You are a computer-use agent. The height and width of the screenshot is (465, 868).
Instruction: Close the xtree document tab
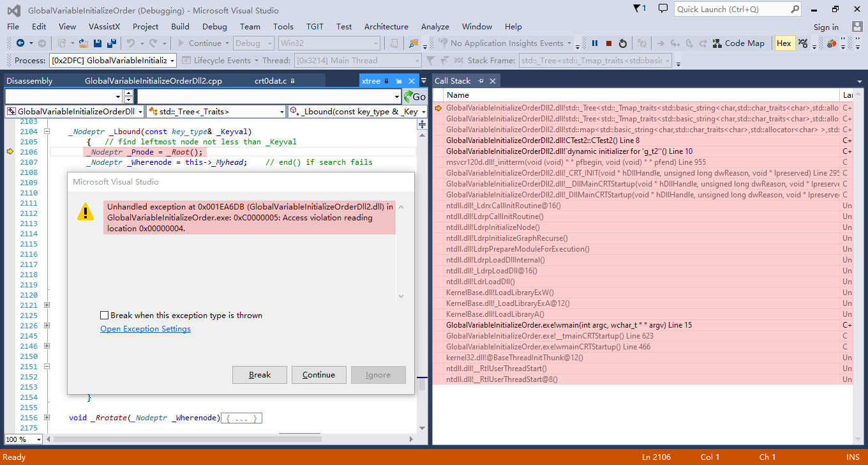[412, 81]
